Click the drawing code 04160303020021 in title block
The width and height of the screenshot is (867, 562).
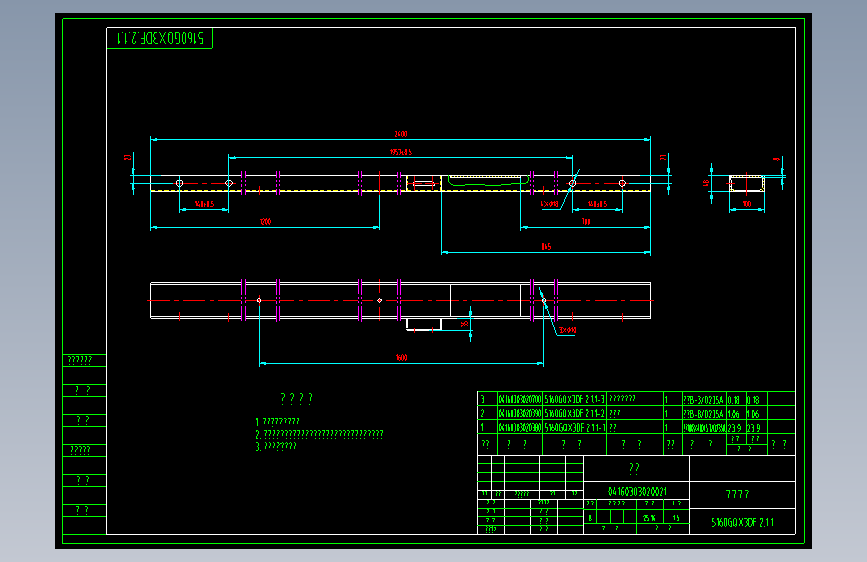pyautogui.click(x=637, y=491)
